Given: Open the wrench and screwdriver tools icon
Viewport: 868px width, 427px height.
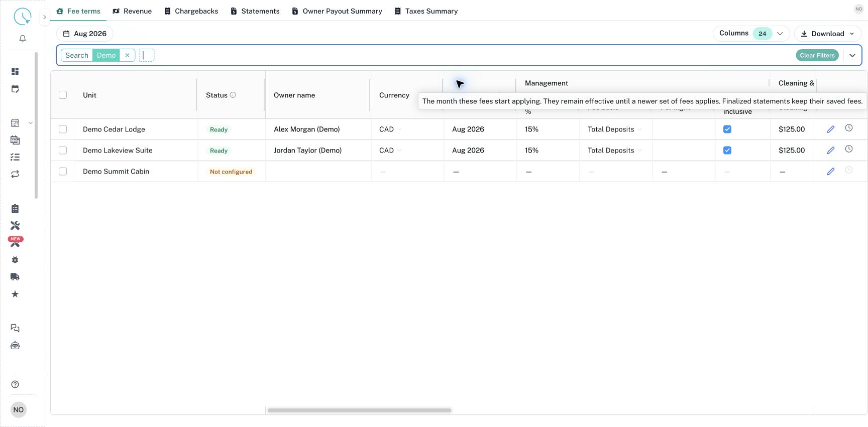Looking at the screenshot, I should tap(15, 226).
